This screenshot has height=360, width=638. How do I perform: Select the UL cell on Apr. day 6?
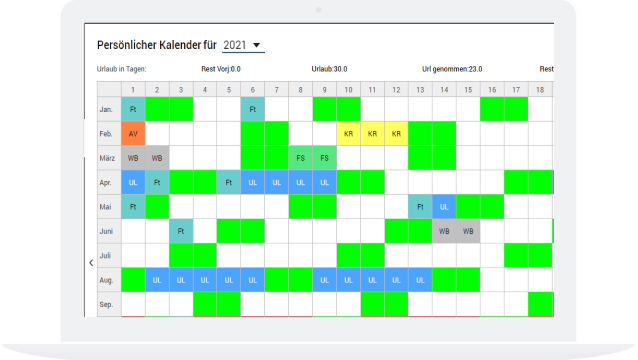click(253, 183)
